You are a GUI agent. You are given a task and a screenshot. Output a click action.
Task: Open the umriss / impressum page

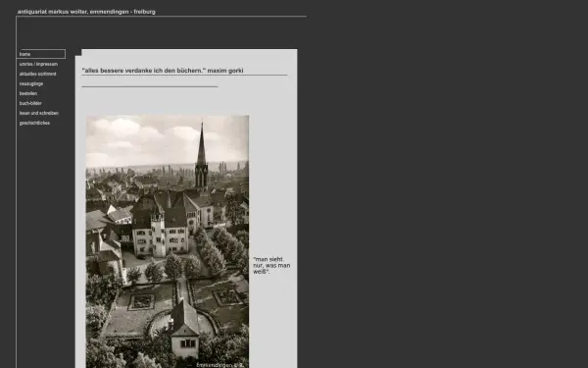pos(38,64)
